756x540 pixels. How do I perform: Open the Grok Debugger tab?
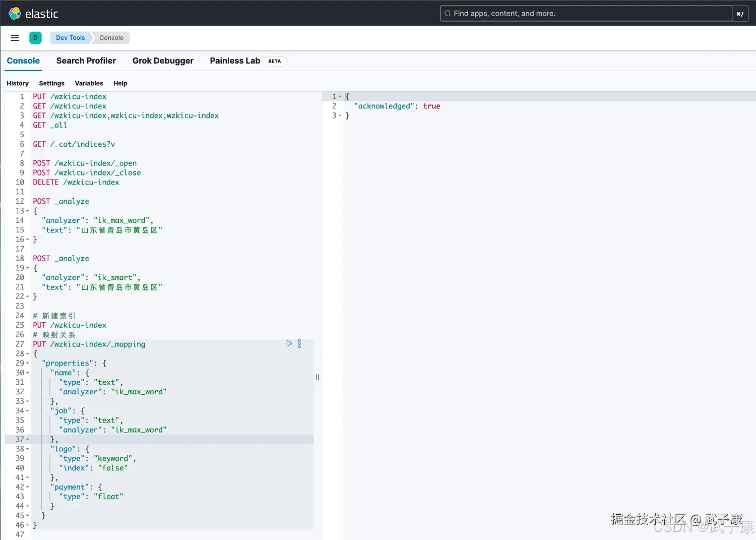click(163, 61)
